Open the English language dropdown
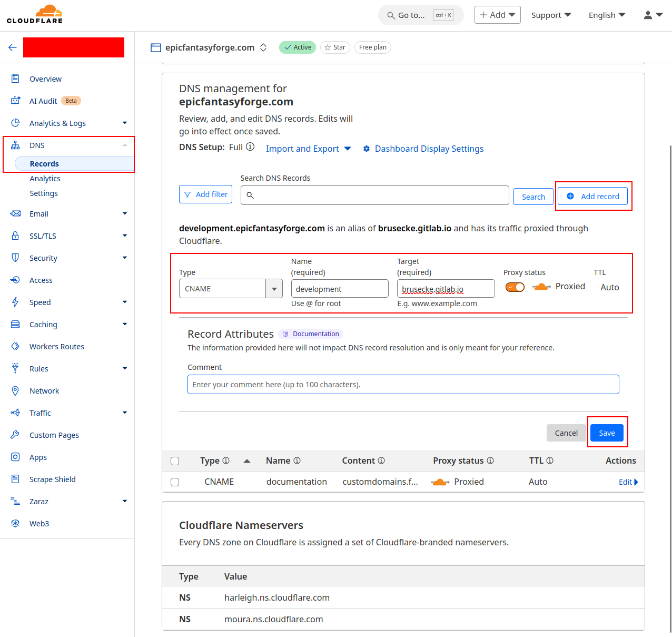Image resolution: width=672 pixels, height=637 pixels. [607, 15]
